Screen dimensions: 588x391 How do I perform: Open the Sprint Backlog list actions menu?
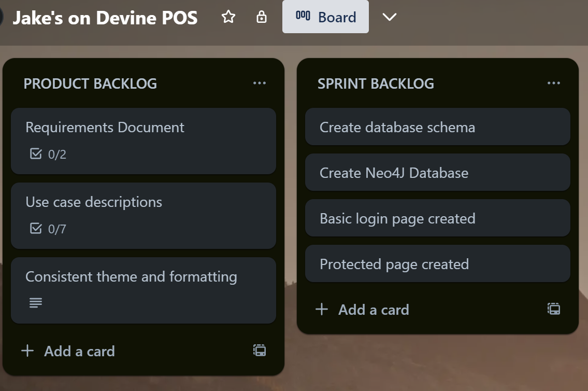click(553, 83)
